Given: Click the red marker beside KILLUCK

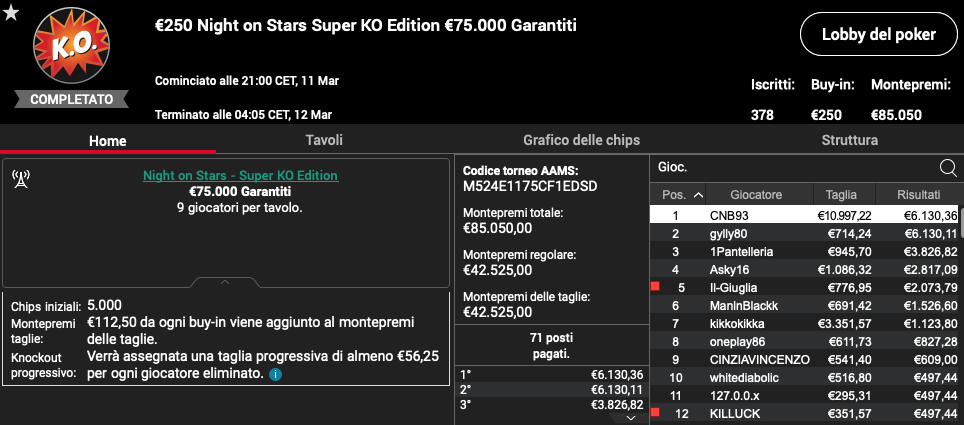Looking at the screenshot, I should [x=656, y=413].
